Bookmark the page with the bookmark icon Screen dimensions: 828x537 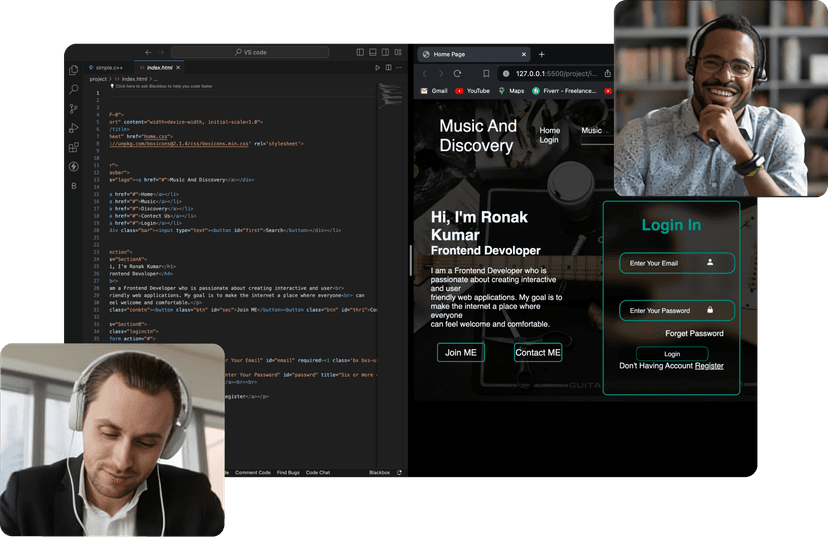click(x=486, y=73)
